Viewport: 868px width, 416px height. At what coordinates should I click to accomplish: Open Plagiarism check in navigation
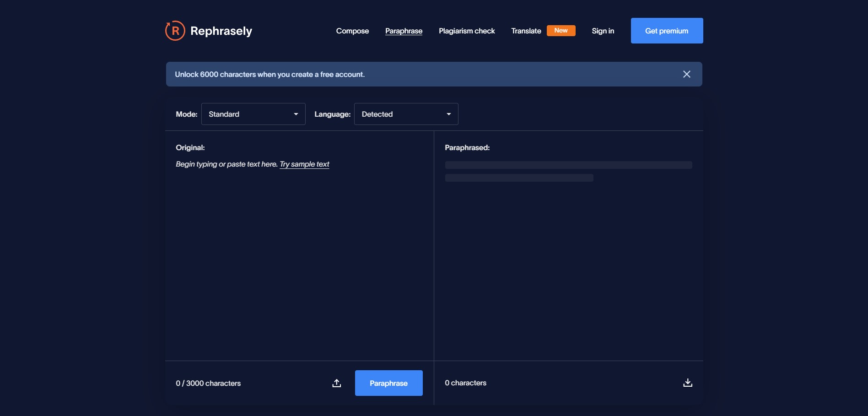click(x=467, y=31)
